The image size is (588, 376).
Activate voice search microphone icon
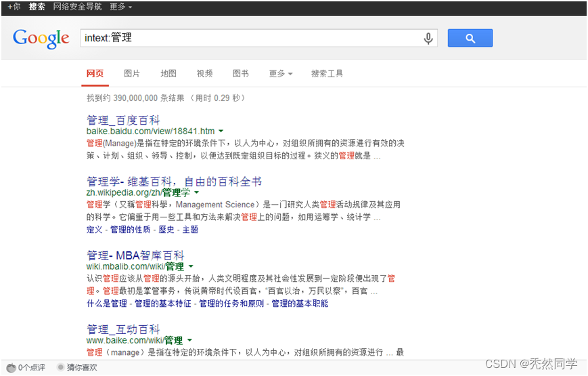tap(428, 39)
